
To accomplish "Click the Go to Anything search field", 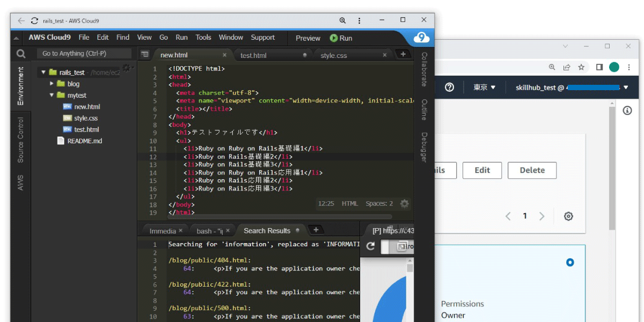I will pos(84,54).
